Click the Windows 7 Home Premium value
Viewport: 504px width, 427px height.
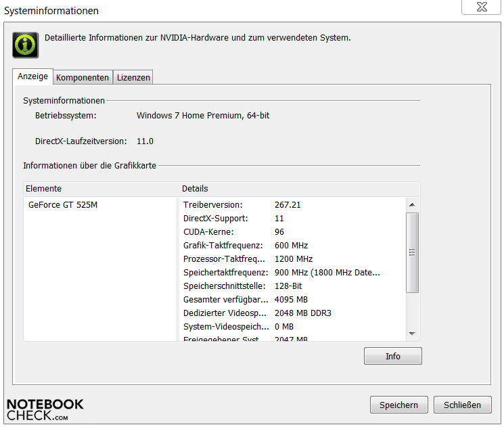click(x=203, y=116)
